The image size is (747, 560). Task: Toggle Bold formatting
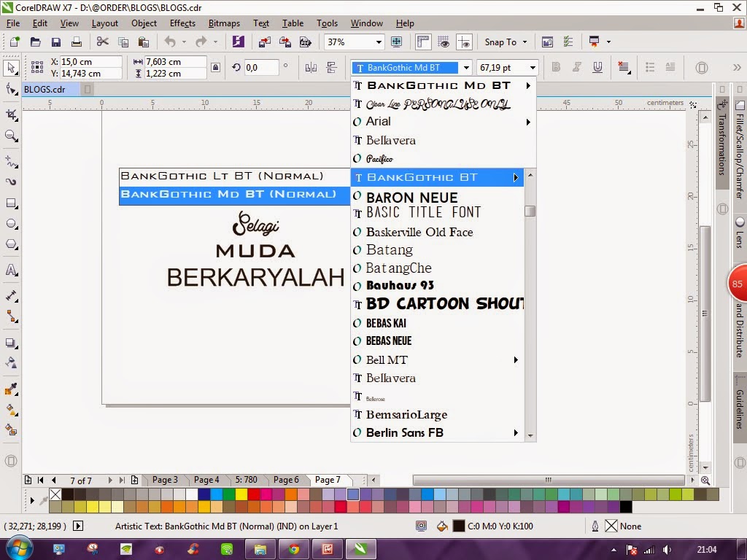pyautogui.click(x=556, y=67)
